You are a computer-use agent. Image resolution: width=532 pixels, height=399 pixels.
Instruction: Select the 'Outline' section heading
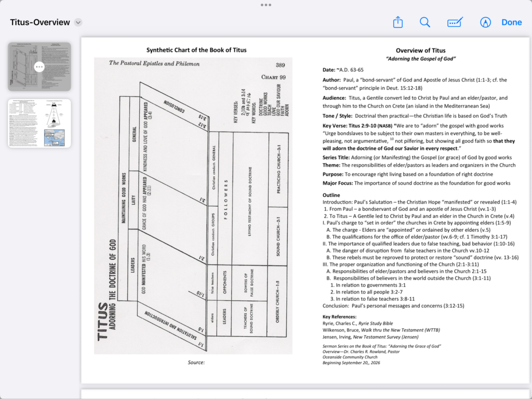(331, 195)
